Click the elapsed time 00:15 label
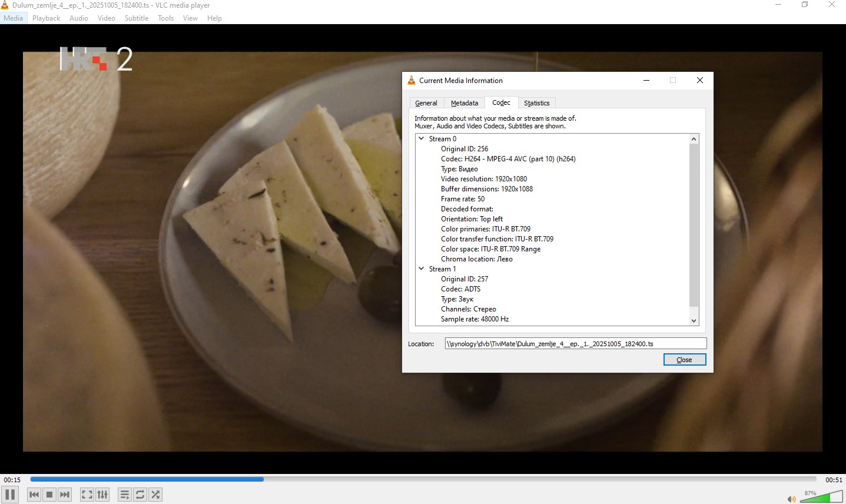This screenshot has height=504, width=846. tap(12, 480)
